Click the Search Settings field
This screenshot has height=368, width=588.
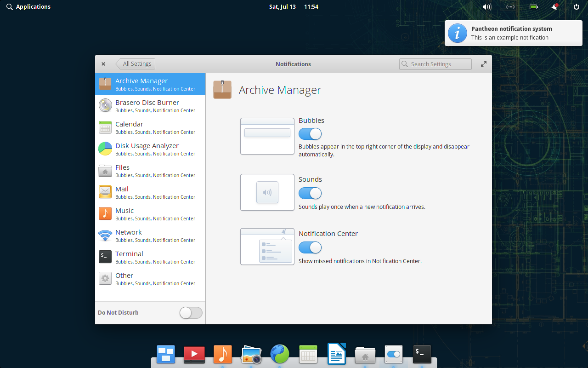(x=435, y=64)
